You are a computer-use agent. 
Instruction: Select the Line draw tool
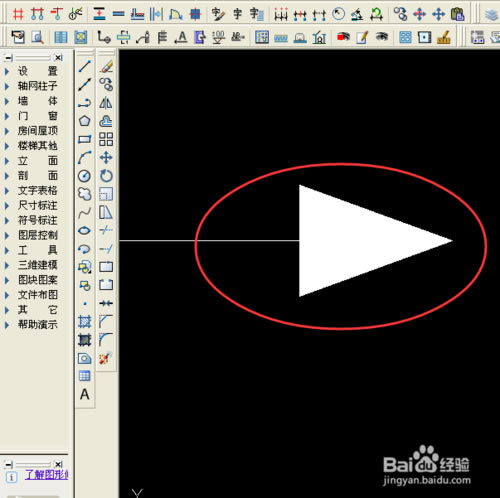coord(85,67)
